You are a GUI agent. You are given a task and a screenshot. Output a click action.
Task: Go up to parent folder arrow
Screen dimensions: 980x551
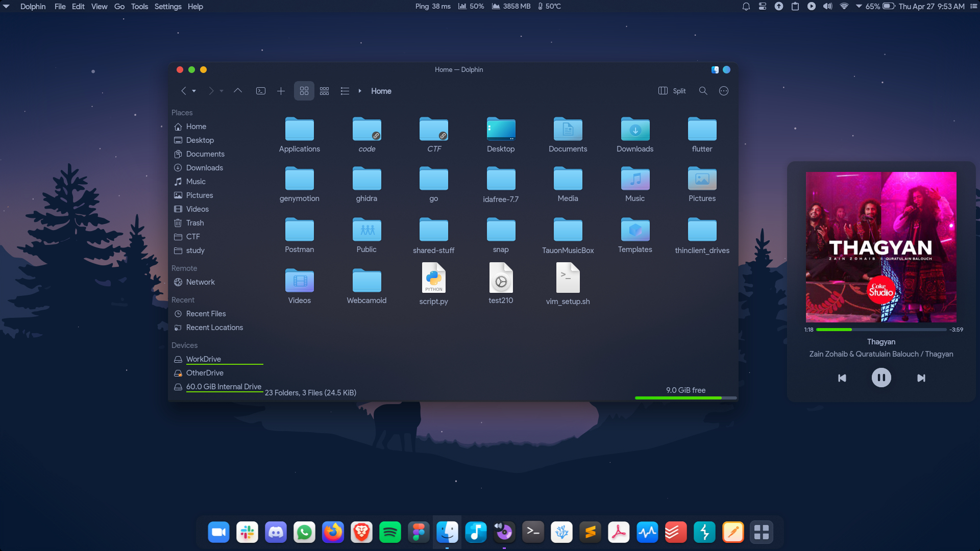(238, 91)
